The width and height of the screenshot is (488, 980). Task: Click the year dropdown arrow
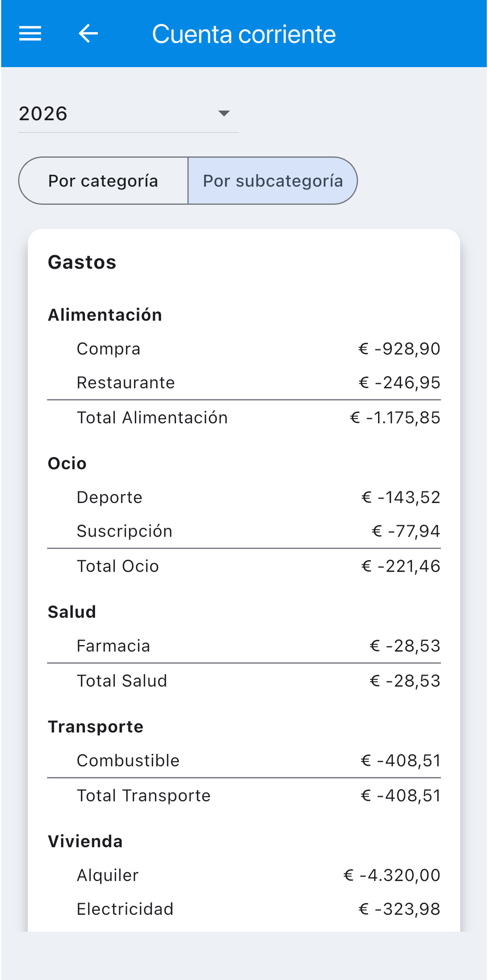(x=224, y=114)
